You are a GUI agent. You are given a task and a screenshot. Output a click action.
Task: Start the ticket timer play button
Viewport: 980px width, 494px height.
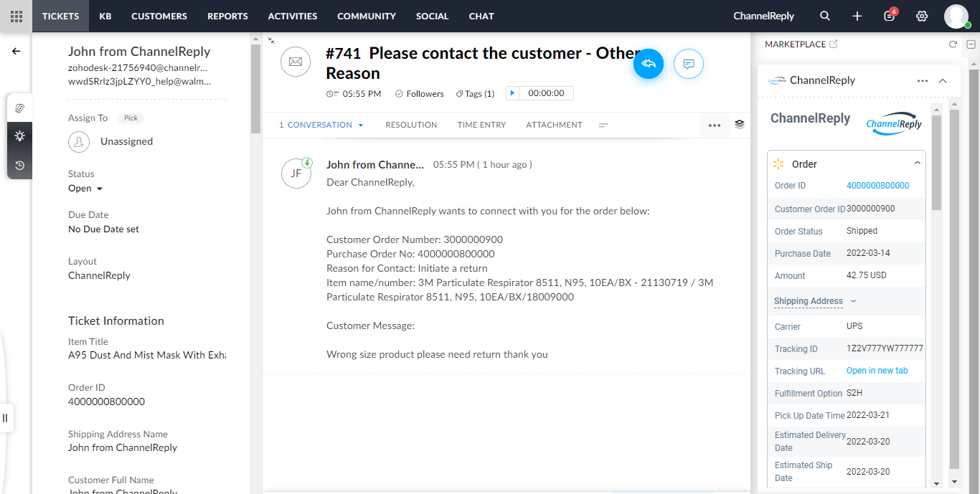pos(512,93)
